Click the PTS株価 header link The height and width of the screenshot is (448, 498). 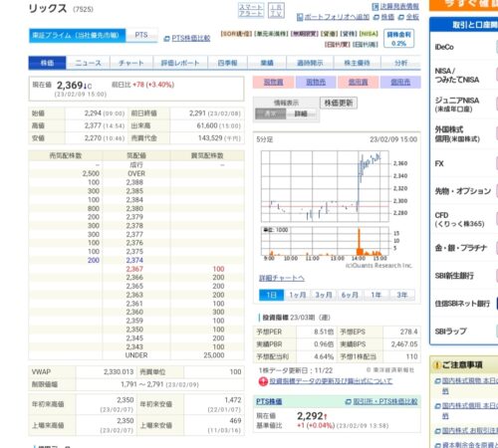pyautogui.click(x=269, y=402)
